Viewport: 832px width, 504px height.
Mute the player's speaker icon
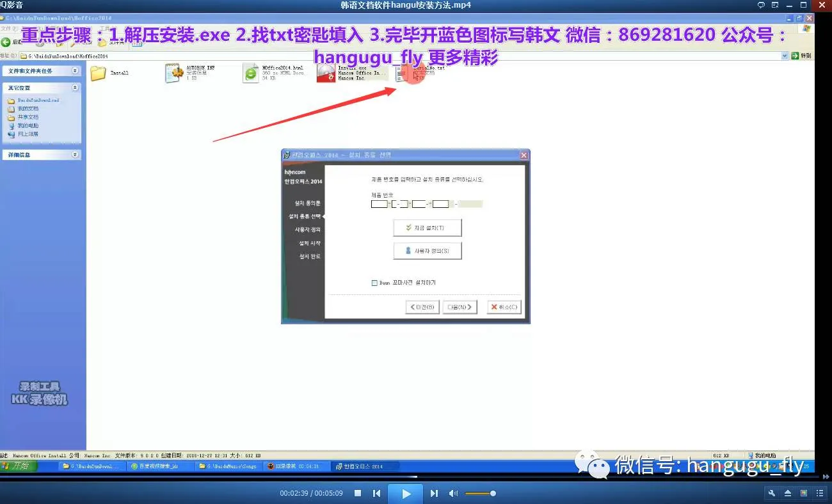point(453,493)
